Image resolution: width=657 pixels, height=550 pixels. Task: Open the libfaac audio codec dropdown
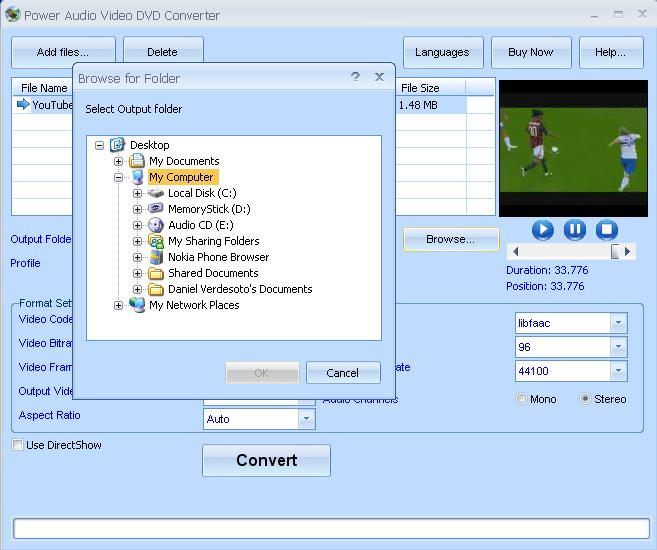point(618,323)
